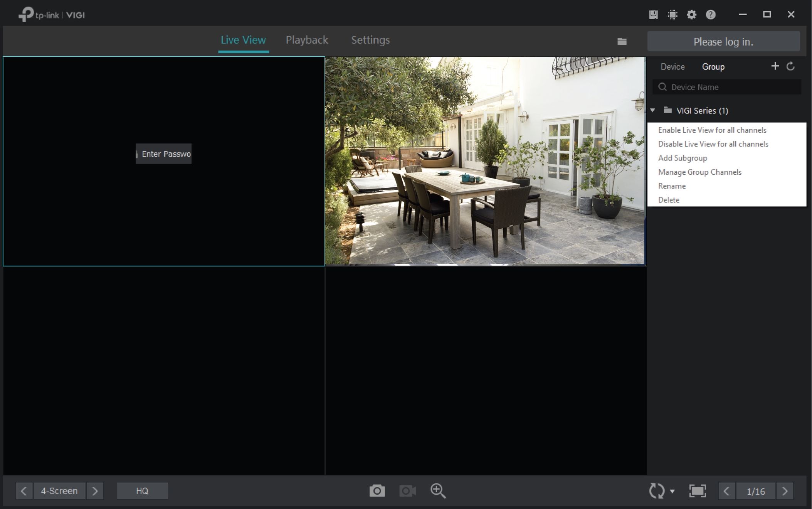Open the local files folder icon

(x=622, y=42)
